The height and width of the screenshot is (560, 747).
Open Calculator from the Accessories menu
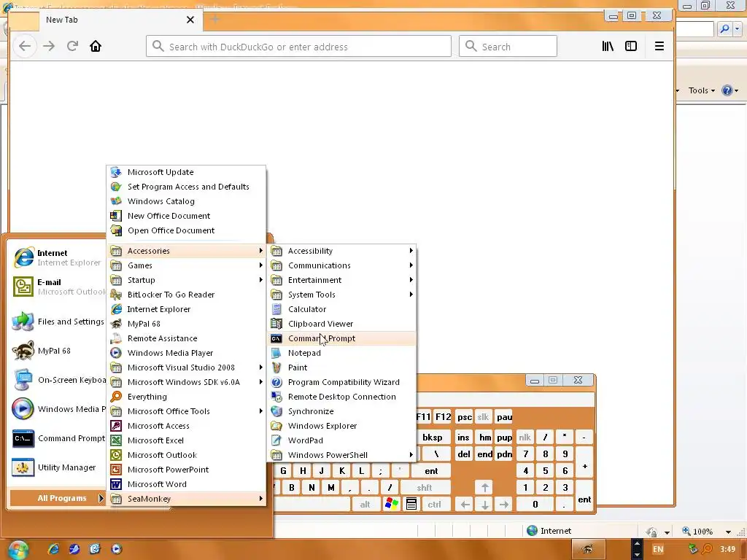tap(341, 309)
